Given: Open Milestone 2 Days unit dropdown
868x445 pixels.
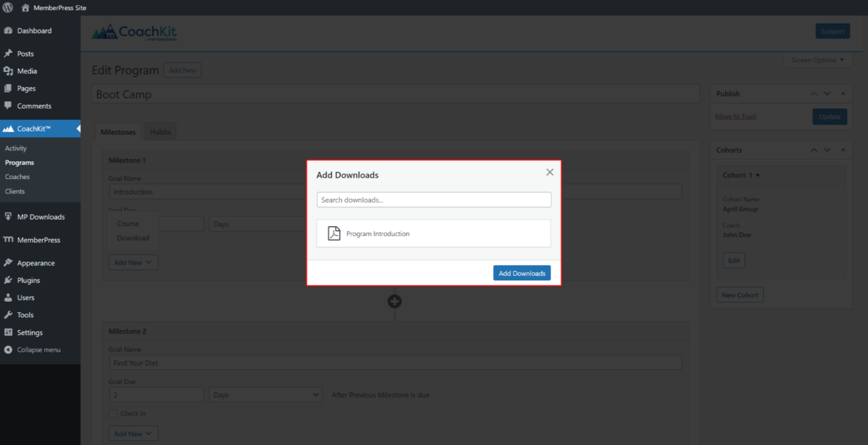Looking at the screenshot, I should tap(266, 394).
